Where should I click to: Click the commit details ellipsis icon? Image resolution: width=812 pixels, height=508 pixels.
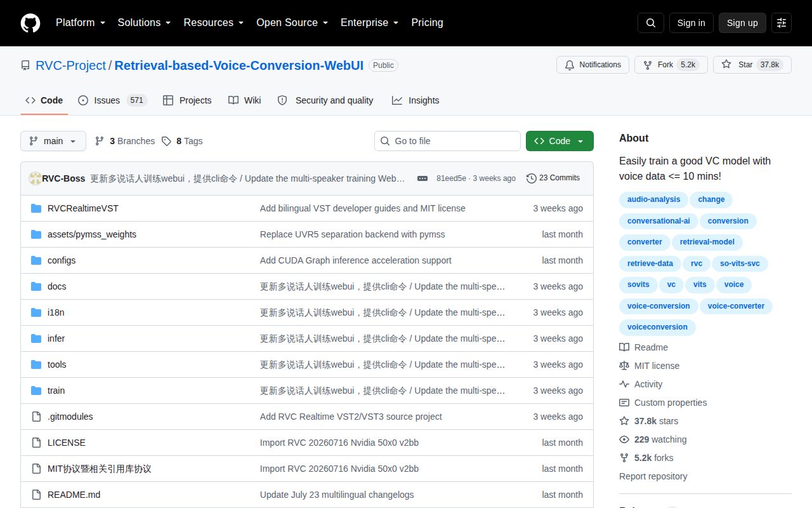click(x=422, y=178)
